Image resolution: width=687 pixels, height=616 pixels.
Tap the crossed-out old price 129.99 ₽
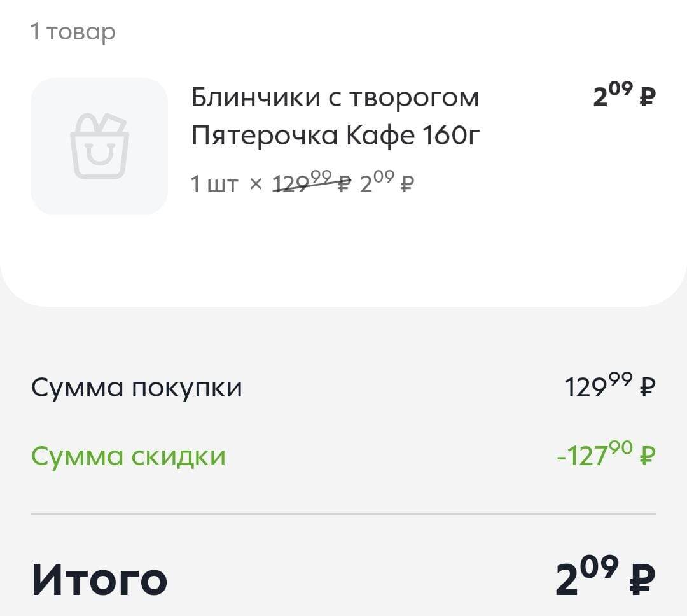click(x=312, y=182)
